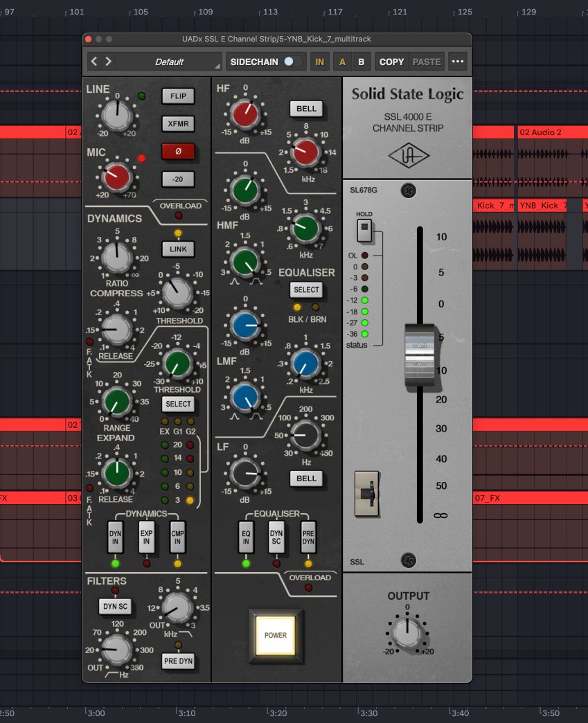Toggle the DYN IN switch

point(115,538)
